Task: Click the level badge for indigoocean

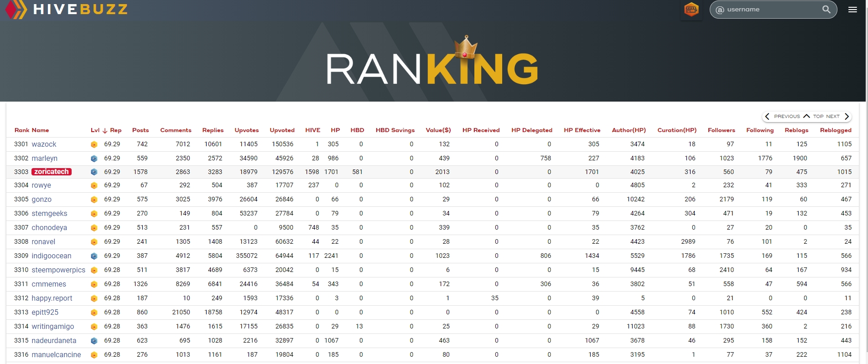Action: pos(94,256)
